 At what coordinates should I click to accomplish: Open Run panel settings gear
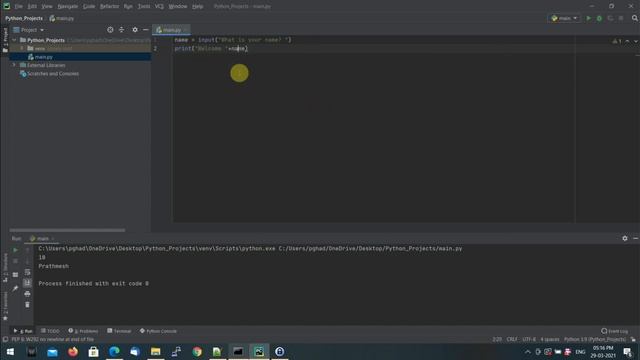coord(624,238)
